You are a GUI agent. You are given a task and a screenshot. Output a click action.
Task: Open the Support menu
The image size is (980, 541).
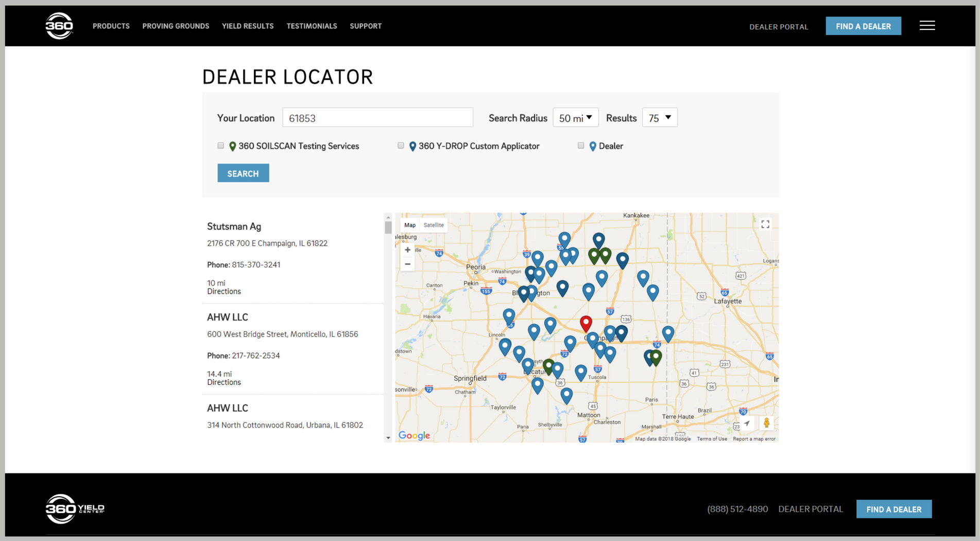(366, 26)
